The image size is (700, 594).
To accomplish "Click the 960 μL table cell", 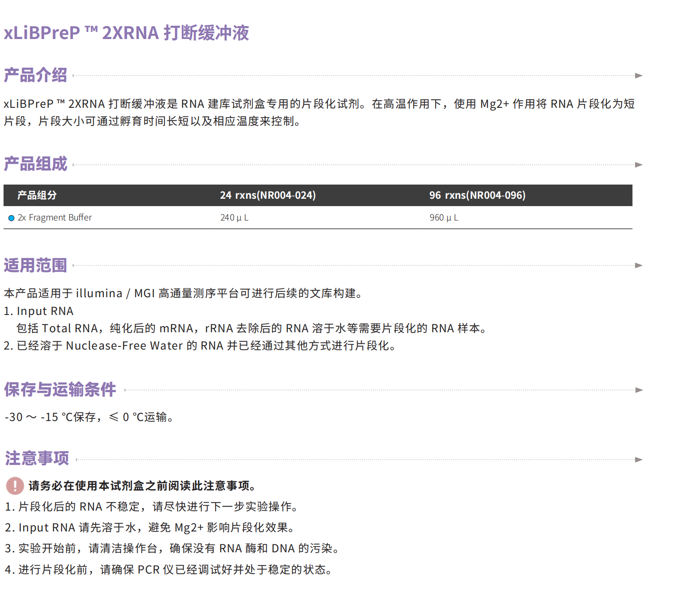I will pos(444,217).
